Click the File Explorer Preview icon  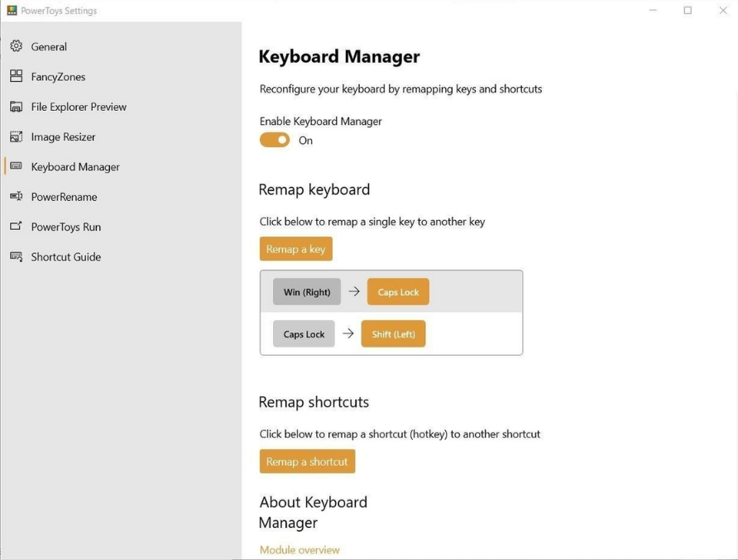coord(16,107)
